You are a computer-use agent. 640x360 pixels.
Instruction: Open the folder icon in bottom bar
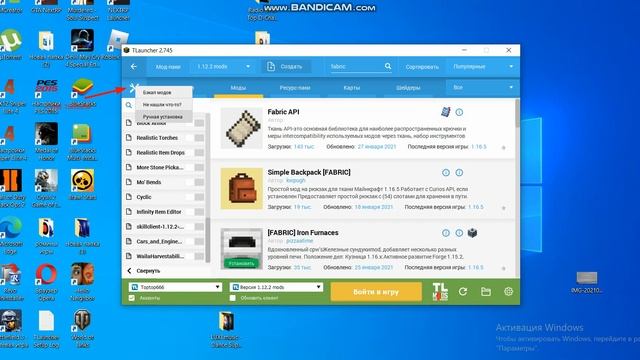coord(486,291)
